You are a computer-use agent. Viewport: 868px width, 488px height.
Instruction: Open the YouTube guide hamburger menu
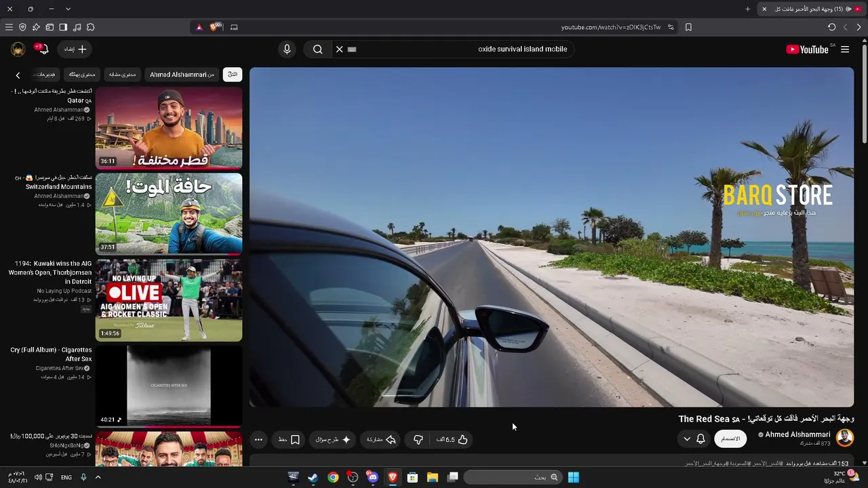pyautogui.click(x=845, y=49)
